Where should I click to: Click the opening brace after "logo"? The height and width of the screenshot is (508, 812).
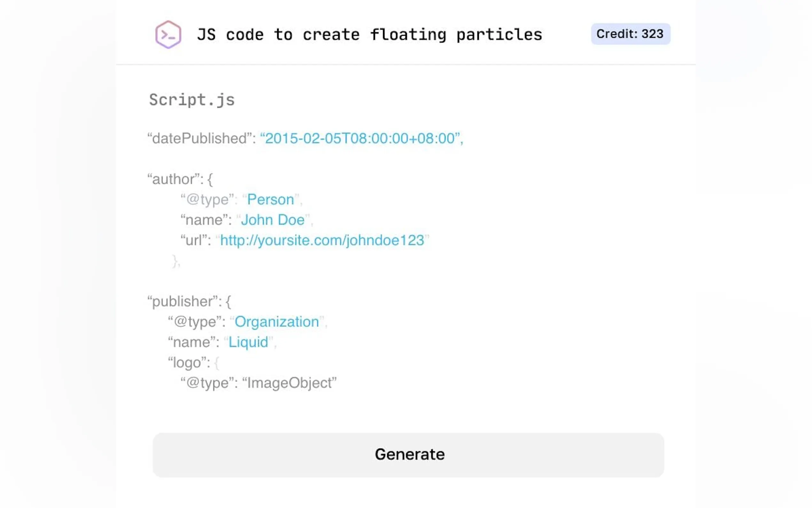point(216,363)
